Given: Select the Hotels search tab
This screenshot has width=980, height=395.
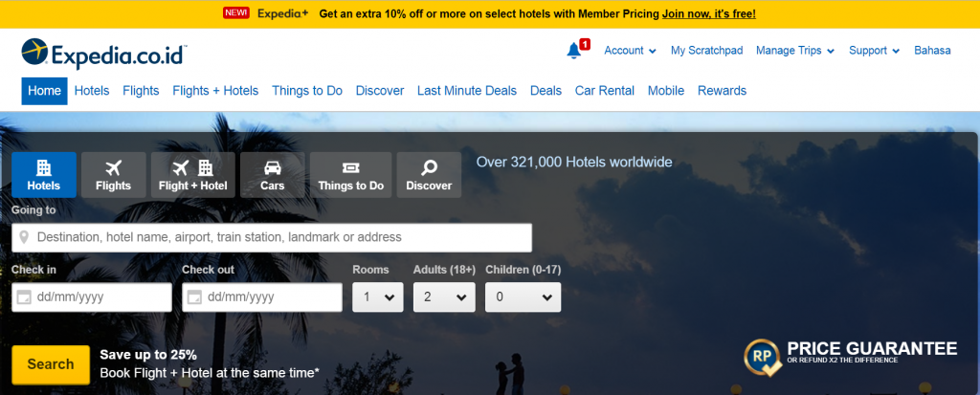Looking at the screenshot, I should (x=44, y=175).
